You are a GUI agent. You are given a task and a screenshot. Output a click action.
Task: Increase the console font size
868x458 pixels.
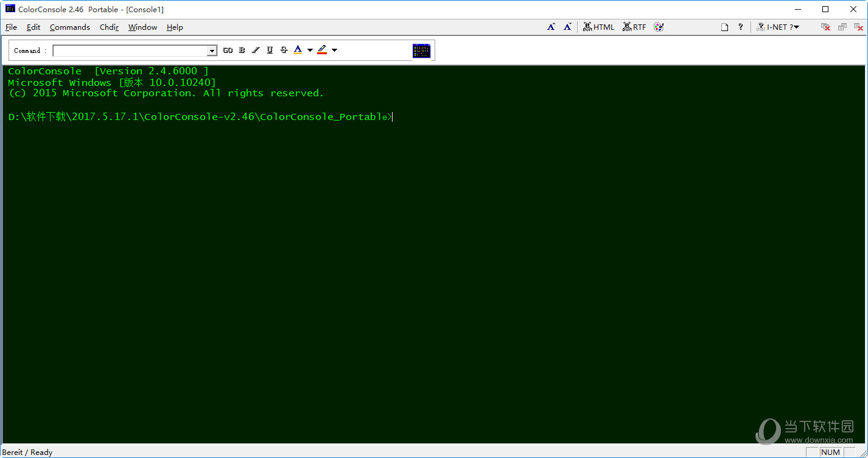[551, 27]
